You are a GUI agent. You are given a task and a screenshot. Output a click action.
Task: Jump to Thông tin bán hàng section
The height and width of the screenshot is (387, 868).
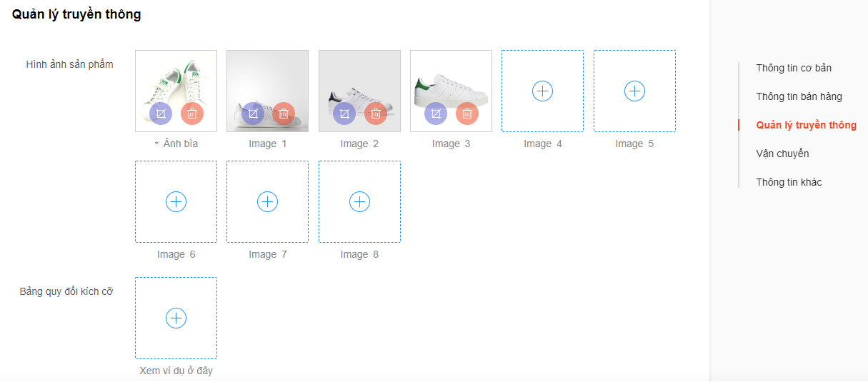[x=799, y=97]
